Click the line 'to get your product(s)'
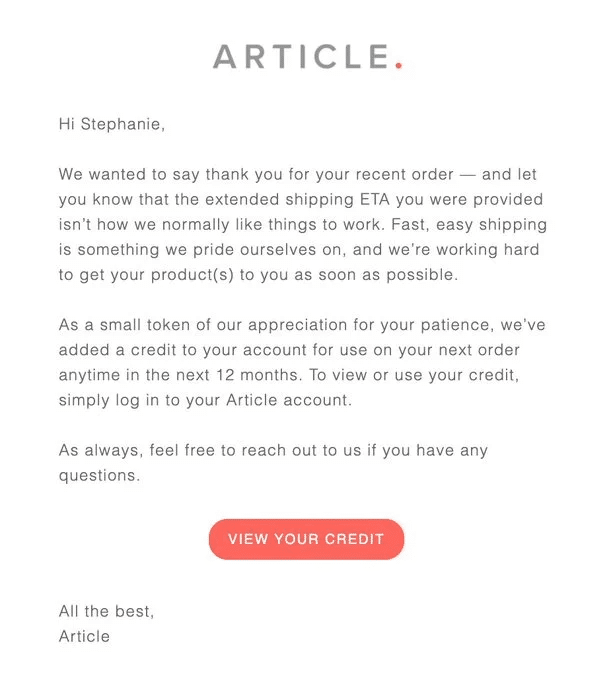The image size is (613, 680). click(x=258, y=275)
